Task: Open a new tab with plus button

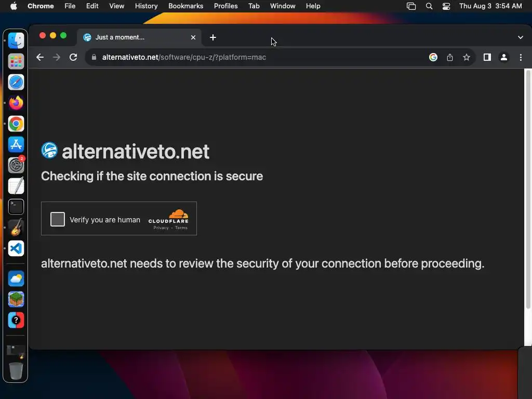Action: click(x=212, y=37)
